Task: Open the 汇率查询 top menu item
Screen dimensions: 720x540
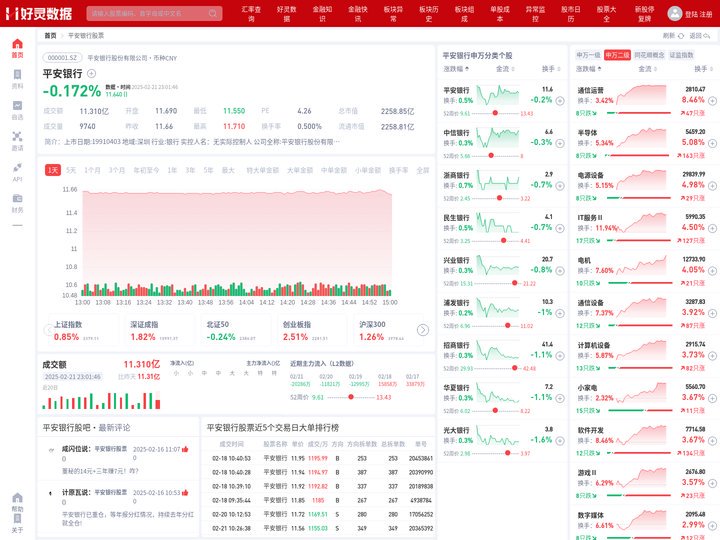Action: coord(251,14)
